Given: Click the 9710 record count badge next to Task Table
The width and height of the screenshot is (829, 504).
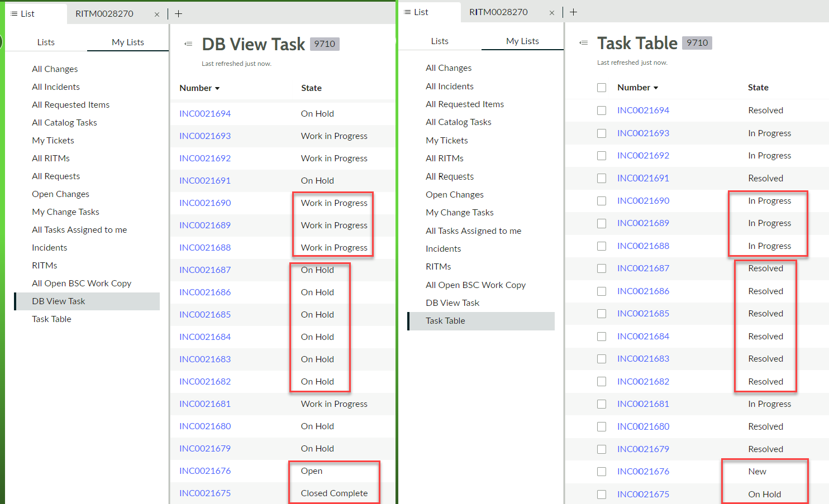Looking at the screenshot, I should pyautogui.click(x=697, y=43).
